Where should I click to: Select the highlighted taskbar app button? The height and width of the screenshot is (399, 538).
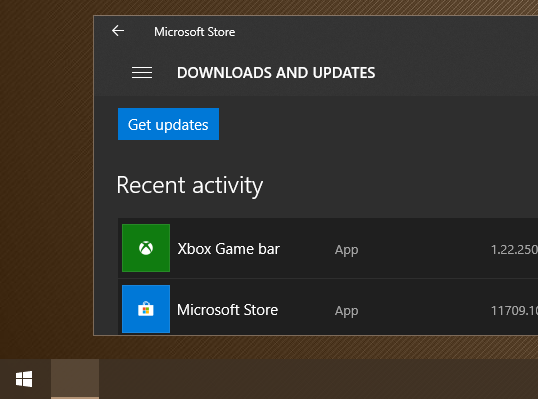[75, 379]
